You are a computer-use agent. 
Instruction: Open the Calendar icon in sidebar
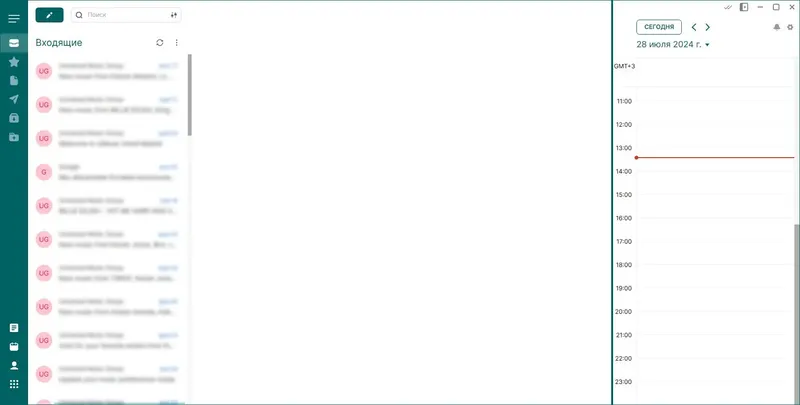click(14, 347)
